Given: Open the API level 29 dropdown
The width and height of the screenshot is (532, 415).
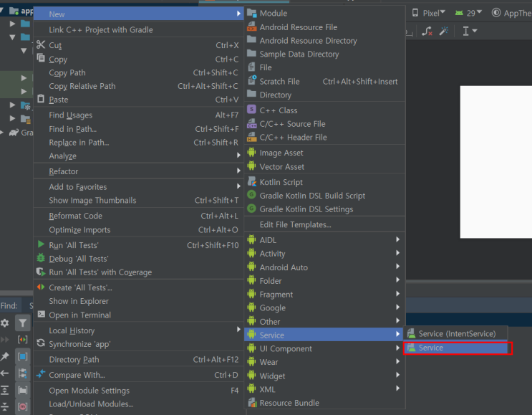Looking at the screenshot, I should point(468,13).
